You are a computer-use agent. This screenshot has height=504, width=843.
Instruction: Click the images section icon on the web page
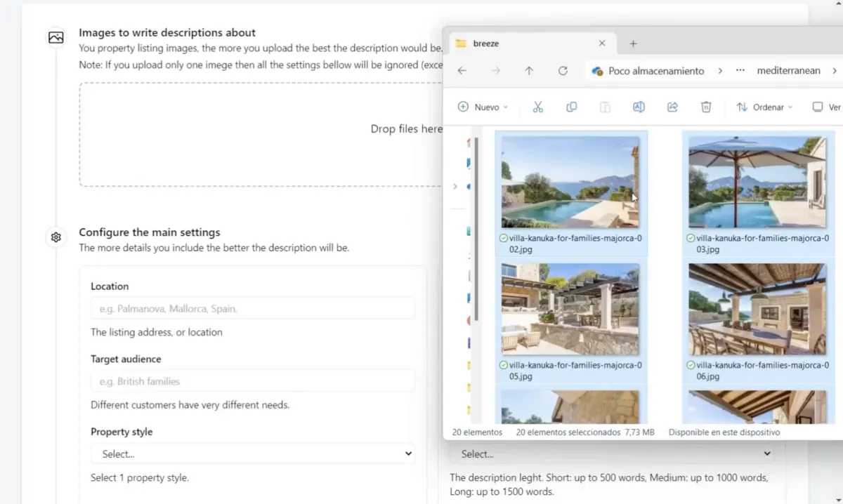[56, 38]
